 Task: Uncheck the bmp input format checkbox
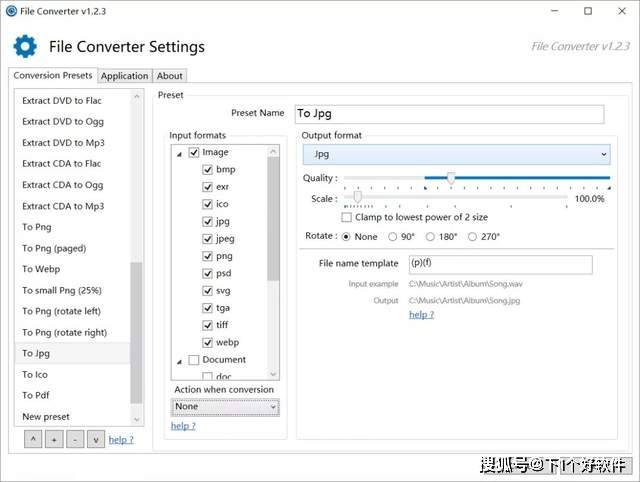(x=207, y=169)
